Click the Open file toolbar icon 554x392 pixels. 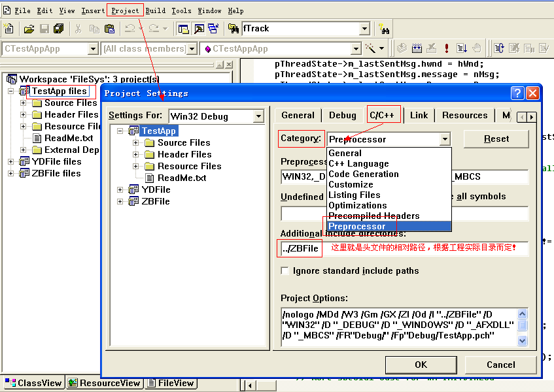click(x=29, y=29)
